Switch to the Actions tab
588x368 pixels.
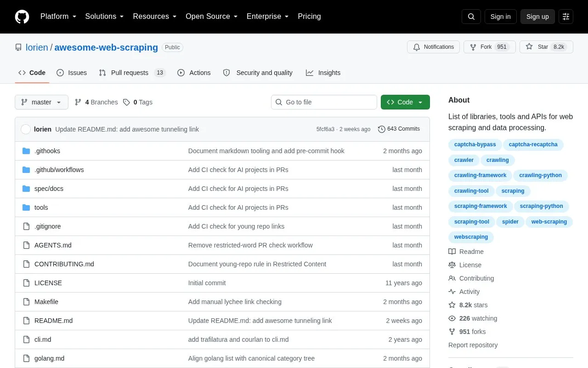pos(194,73)
